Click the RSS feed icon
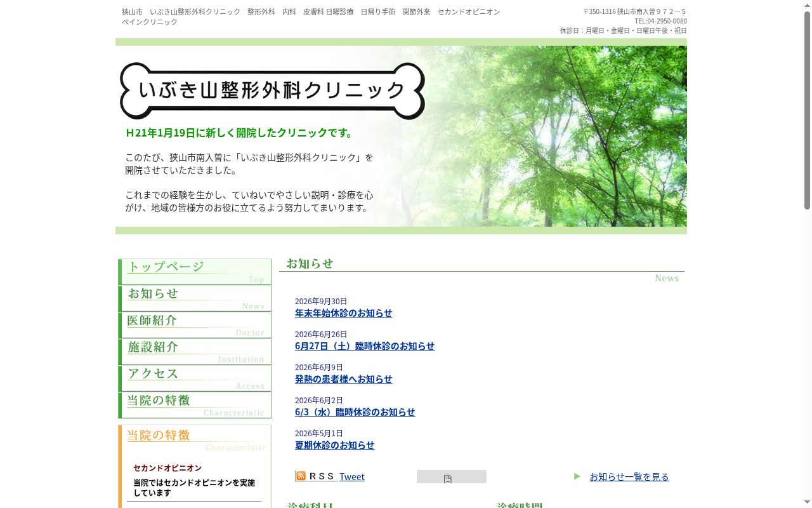This screenshot has height=508, width=812. [x=316, y=476]
